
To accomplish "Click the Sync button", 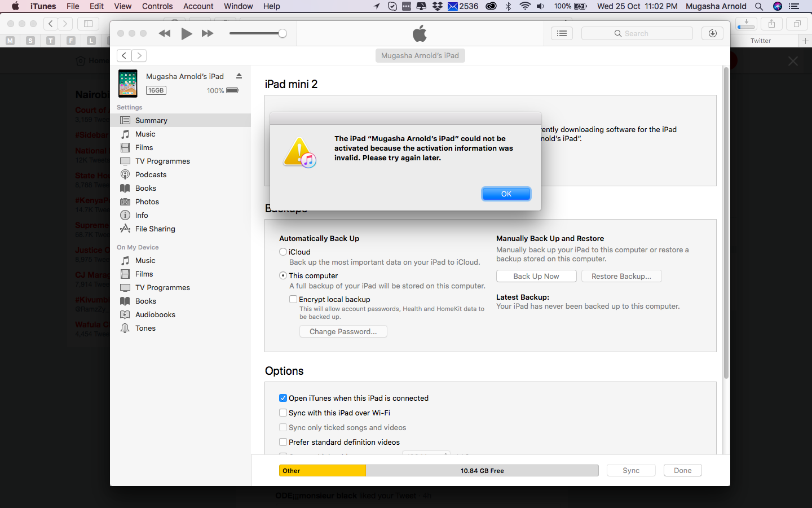I will coord(631,470).
